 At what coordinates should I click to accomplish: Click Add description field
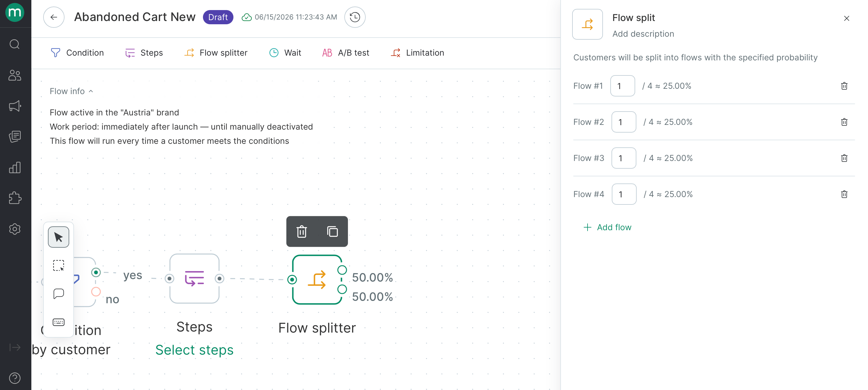pos(643,34)
